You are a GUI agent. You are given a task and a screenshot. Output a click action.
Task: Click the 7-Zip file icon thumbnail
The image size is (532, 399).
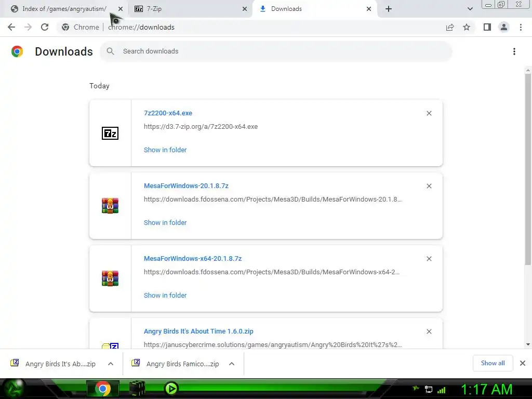point(110,133)
